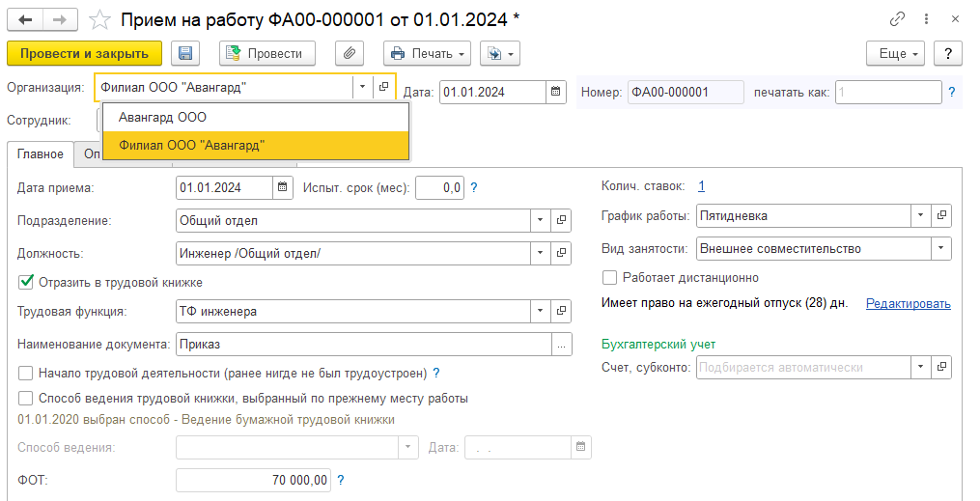Click the ФОТ amount field

[253, 480]
